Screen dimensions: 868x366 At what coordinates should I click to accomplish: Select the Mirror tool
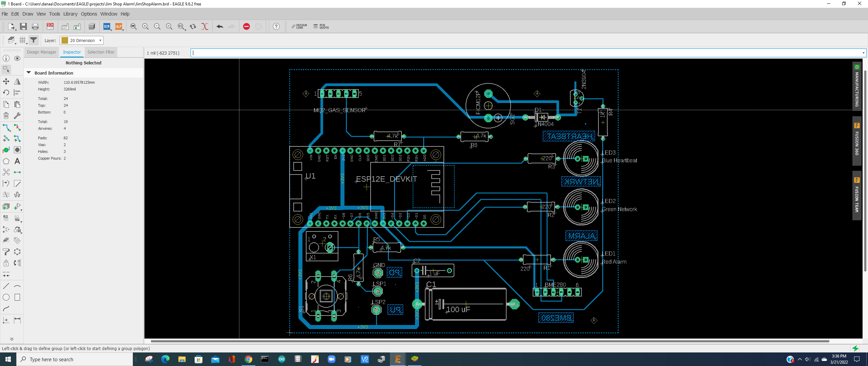pos(17,81)
